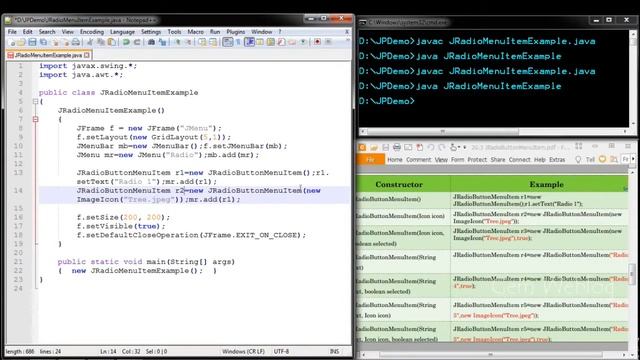Click the Save All icon in Notepad++
Screen dimensions: 640x360
click(x=43, y=42)
